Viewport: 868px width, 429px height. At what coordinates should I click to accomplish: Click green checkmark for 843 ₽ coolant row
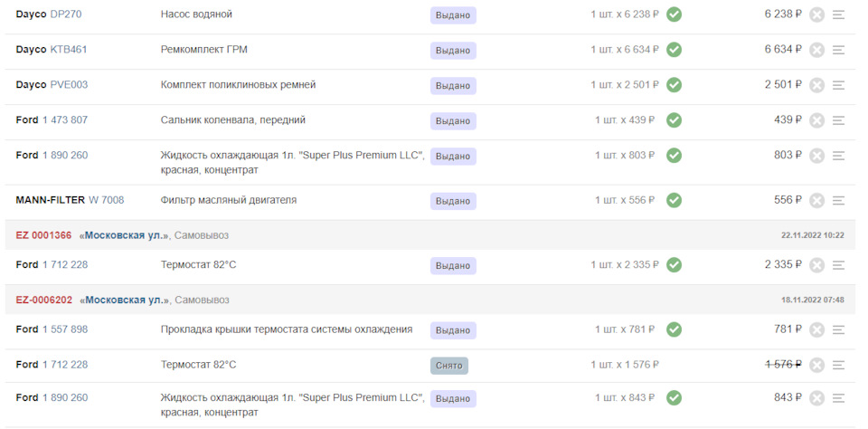click(x=674, y=398)
